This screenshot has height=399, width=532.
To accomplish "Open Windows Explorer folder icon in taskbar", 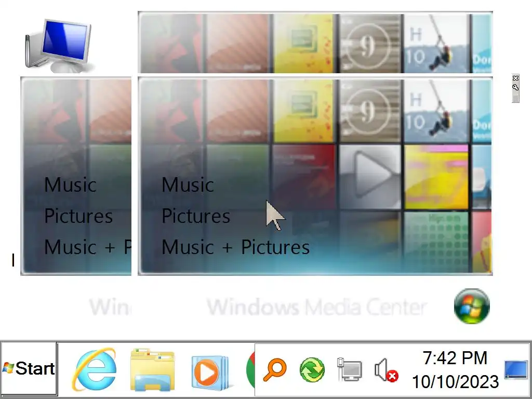I will point(152,370).
